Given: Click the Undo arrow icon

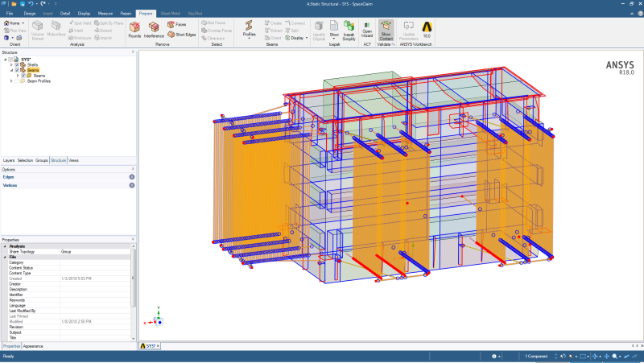Looking at the screenshot, I should pos(31,4).
